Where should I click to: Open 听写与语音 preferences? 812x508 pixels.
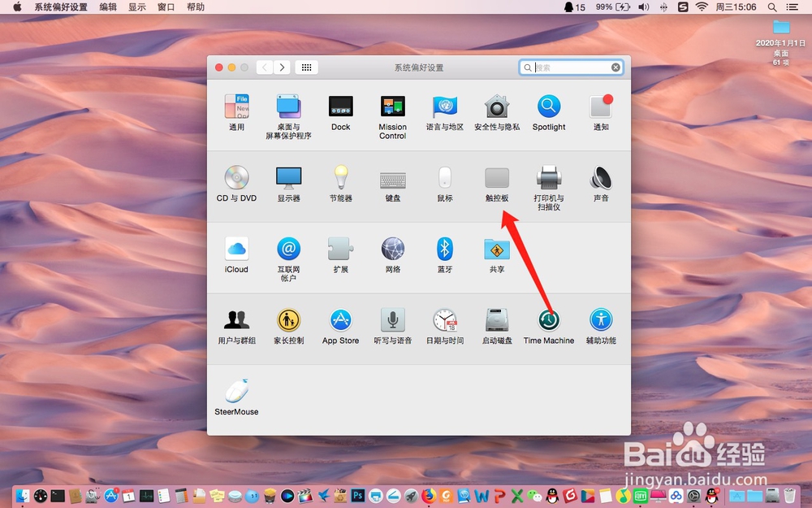point(392,326)
